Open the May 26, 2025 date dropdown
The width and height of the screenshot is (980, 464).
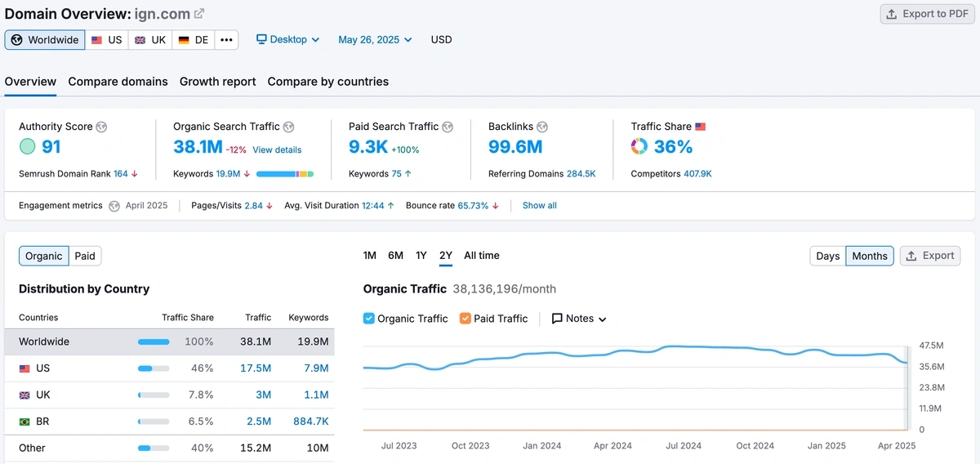coord(375,40)
